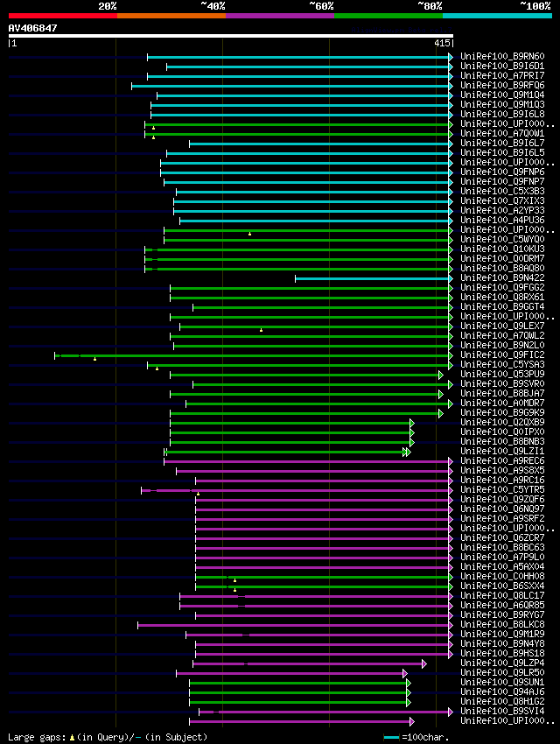The image size is (560, 744).
Task: Select the UniRef100_Q2QXB9 label
Action: coord(502,422)
